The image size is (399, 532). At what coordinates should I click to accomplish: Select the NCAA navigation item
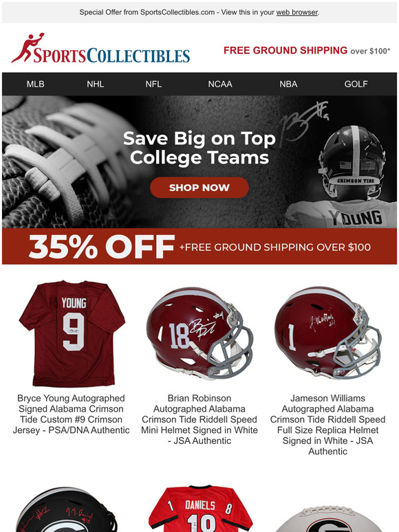[220, 84]
